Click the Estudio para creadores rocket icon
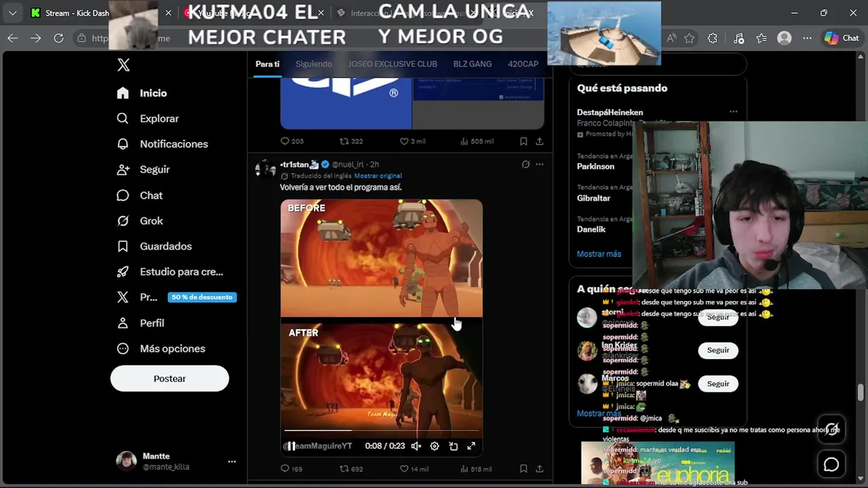The height and width of the screenshot is (488, 868). point(123,272)
